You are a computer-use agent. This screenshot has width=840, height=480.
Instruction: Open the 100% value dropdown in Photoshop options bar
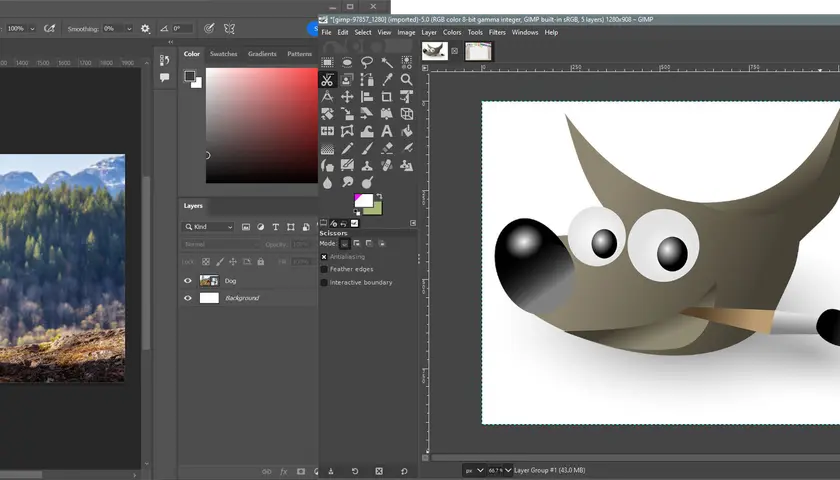(x=32, y=28)
